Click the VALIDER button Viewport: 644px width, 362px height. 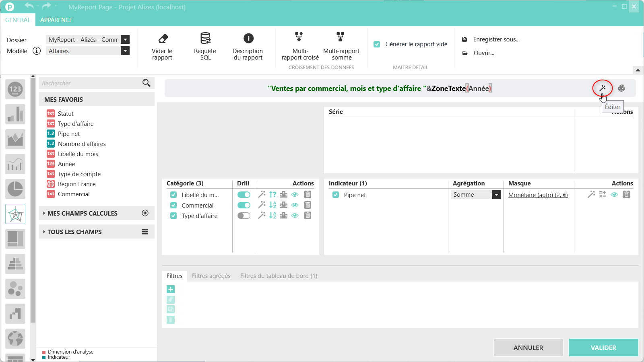click(x=603, y=348)
